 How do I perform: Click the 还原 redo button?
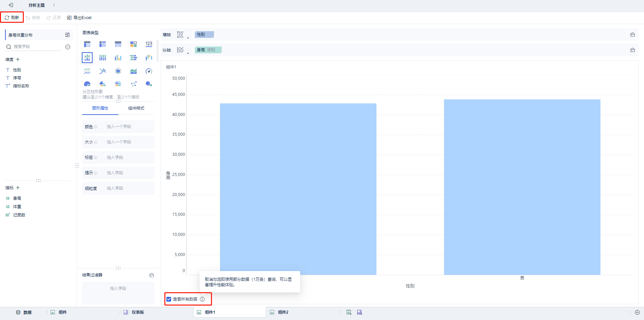tap(54, 18)
